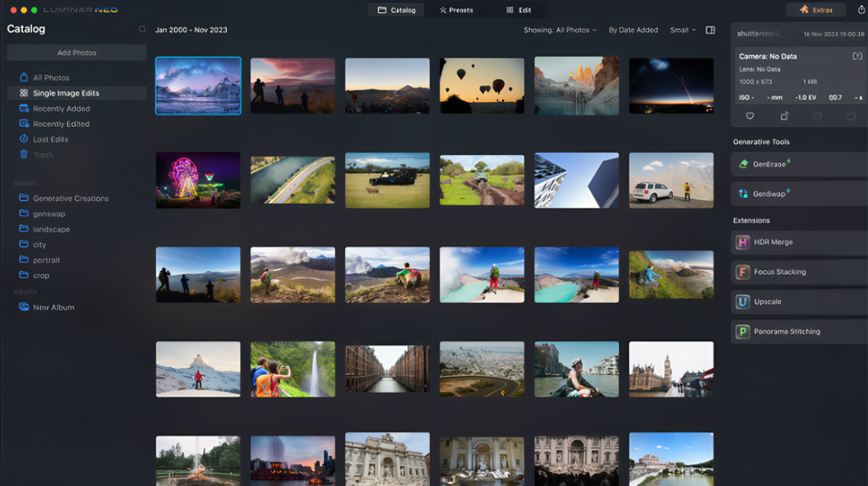Open the Panorama Stitching extension
This screenshot has width=868, height=486.
click(x=799, y=332)
